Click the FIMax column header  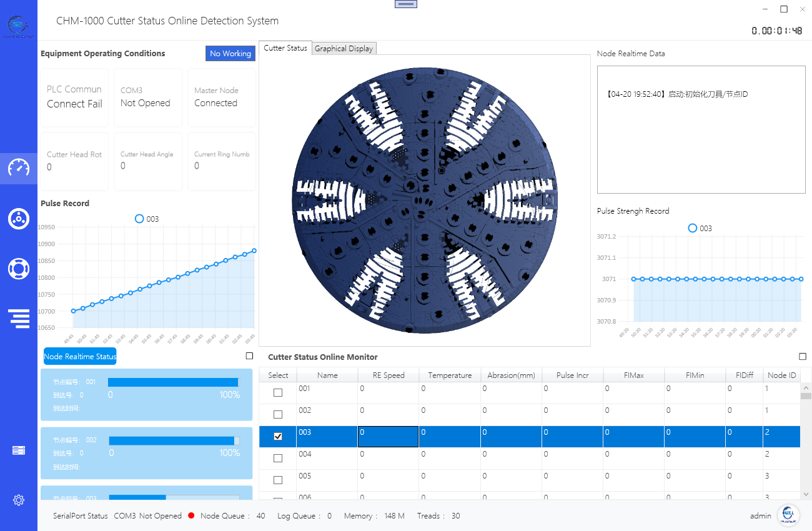pyautogui.click(x=633, y=375)
